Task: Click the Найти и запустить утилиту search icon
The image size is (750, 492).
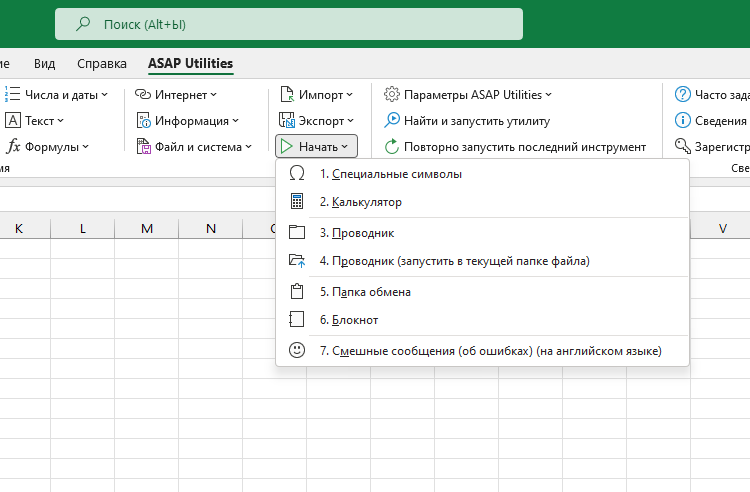Action: [392, 120]
